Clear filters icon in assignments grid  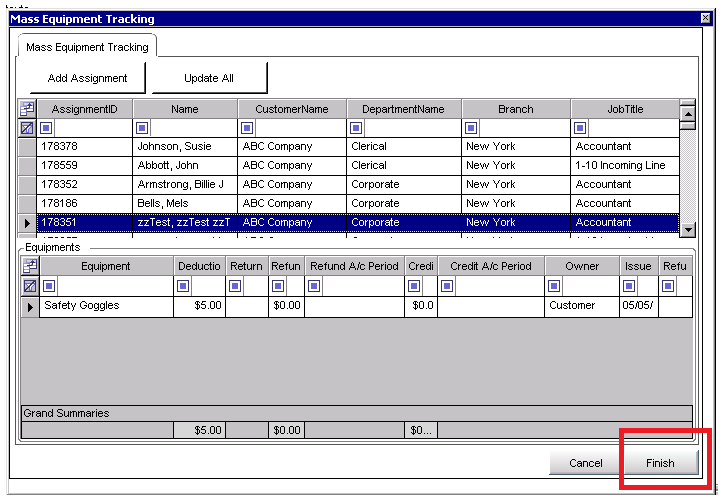coord(27,128)
